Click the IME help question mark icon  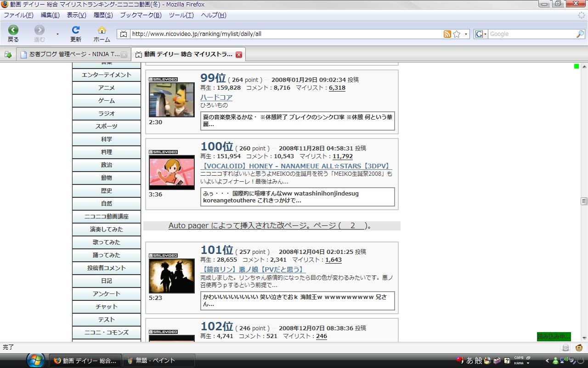point(507,361)
